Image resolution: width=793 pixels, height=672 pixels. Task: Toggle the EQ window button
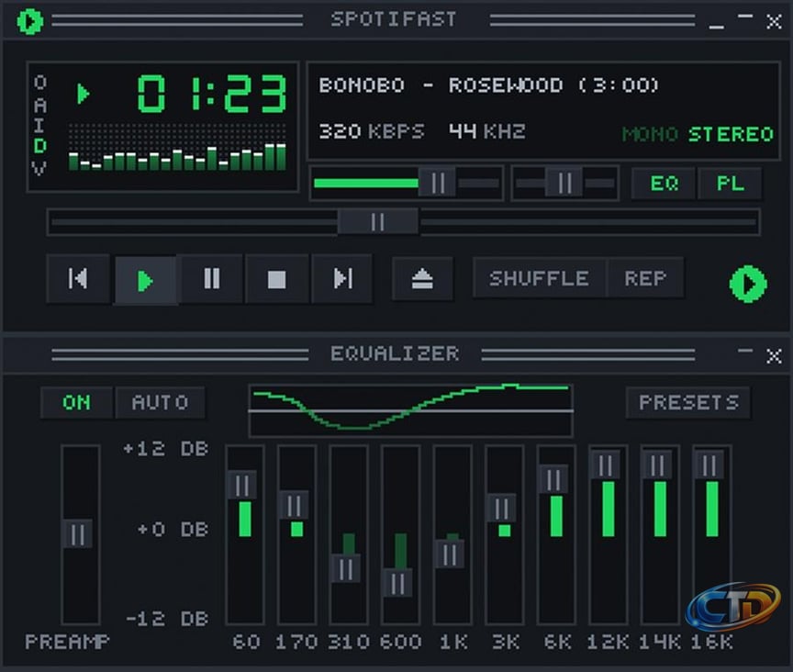click(664, 184)
